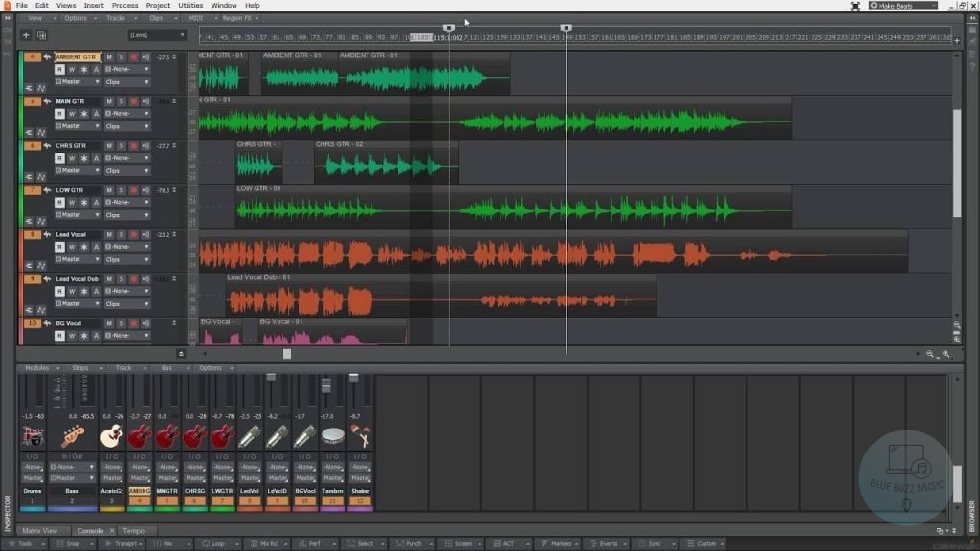The image size is (980, 551).
Task: Switch to the Tempo tab
Action: (x=135, y=530)
